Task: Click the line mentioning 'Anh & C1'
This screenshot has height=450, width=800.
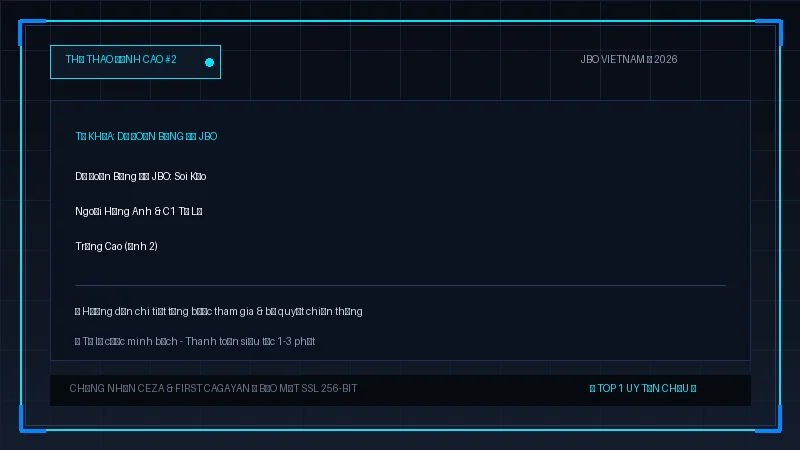Action: [138, 211]
